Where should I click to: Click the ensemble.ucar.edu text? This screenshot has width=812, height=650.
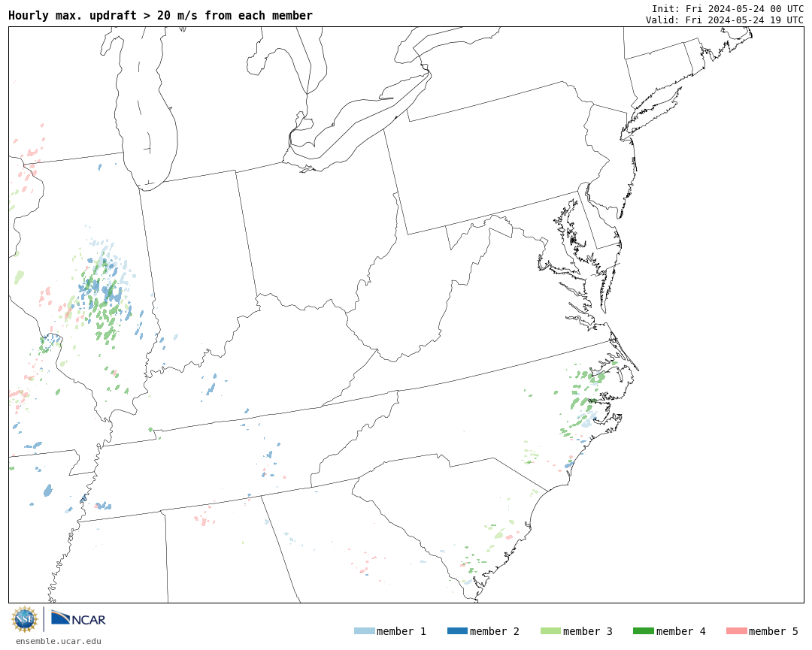click(x=59, y=641)
